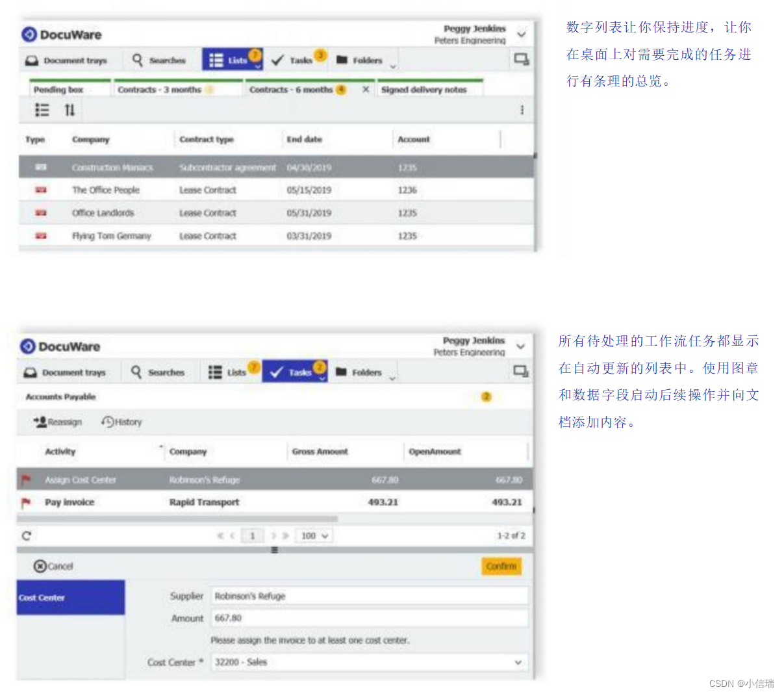Expand the Tasks dropdown arrow in lower window
Viewport: 784px width, 694px height.
coord(322,378)
